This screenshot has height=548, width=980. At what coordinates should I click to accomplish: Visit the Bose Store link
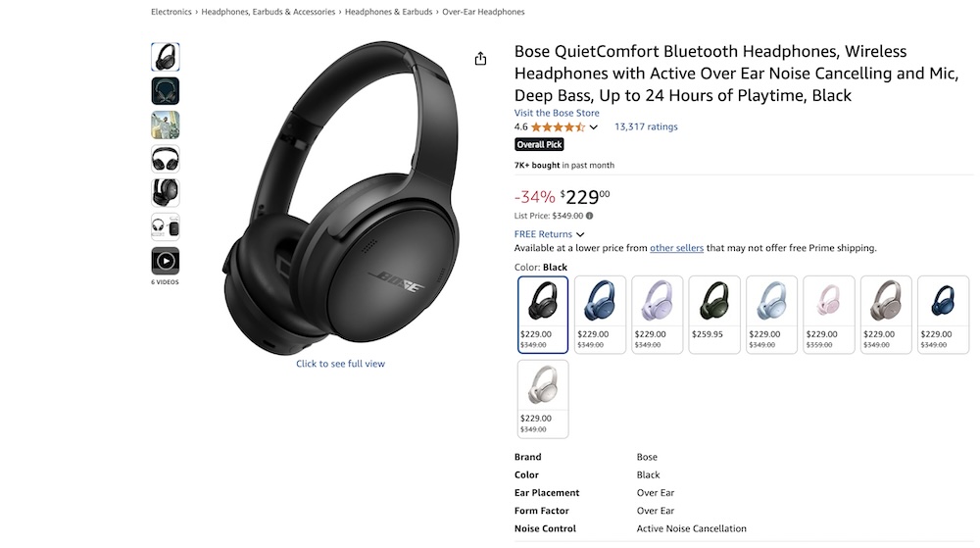pos(557,113)
